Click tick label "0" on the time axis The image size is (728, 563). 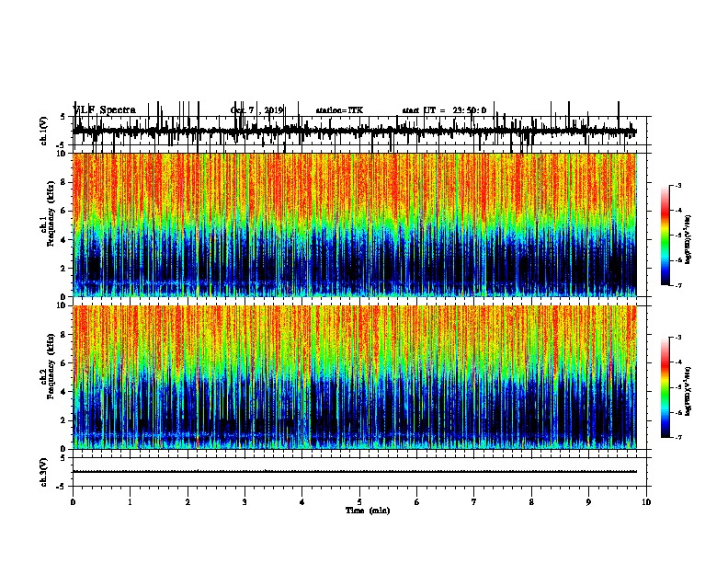click(x=73, y=502)
